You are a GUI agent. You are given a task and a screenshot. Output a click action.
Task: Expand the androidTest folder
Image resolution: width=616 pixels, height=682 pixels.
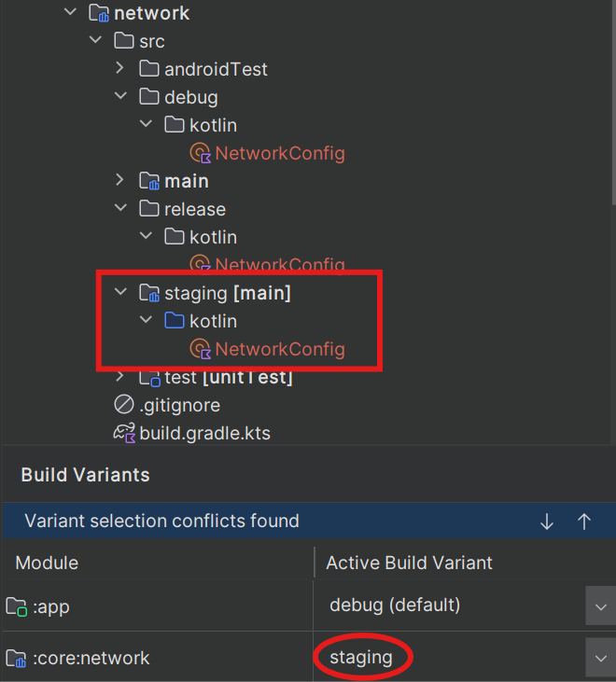pyautogui.click(x=120, y=68)
